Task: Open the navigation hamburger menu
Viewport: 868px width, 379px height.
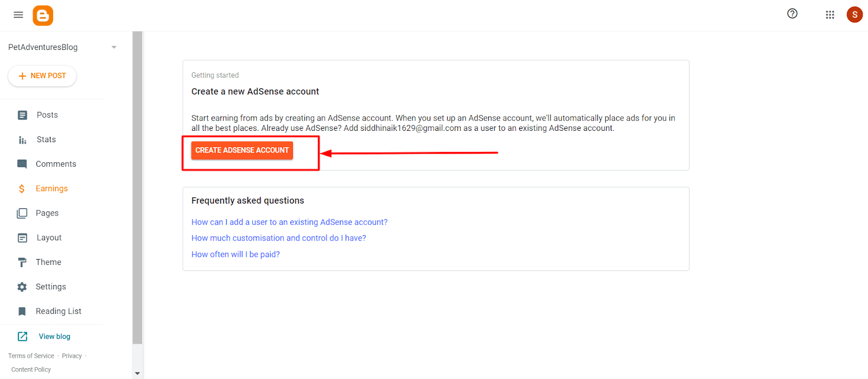Action: [x=18, y=15]
